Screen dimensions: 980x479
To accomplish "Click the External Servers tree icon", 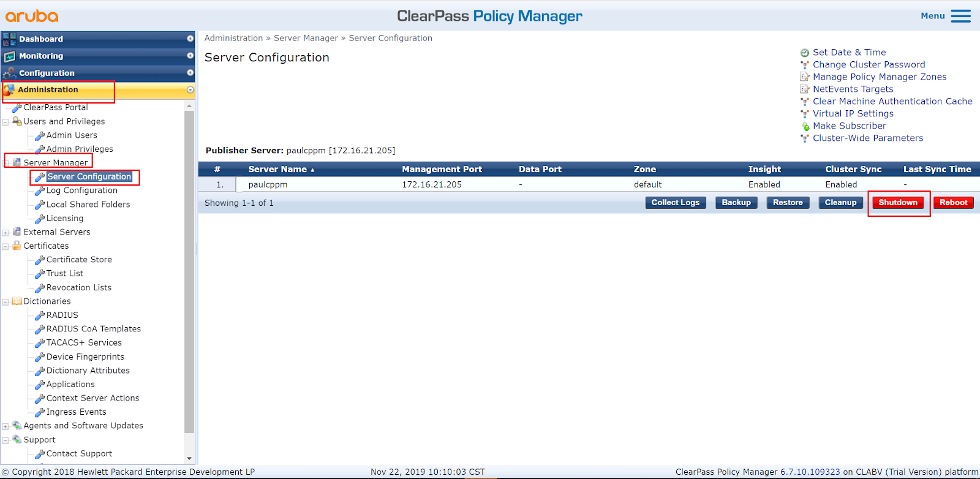I will coord(17,232).
